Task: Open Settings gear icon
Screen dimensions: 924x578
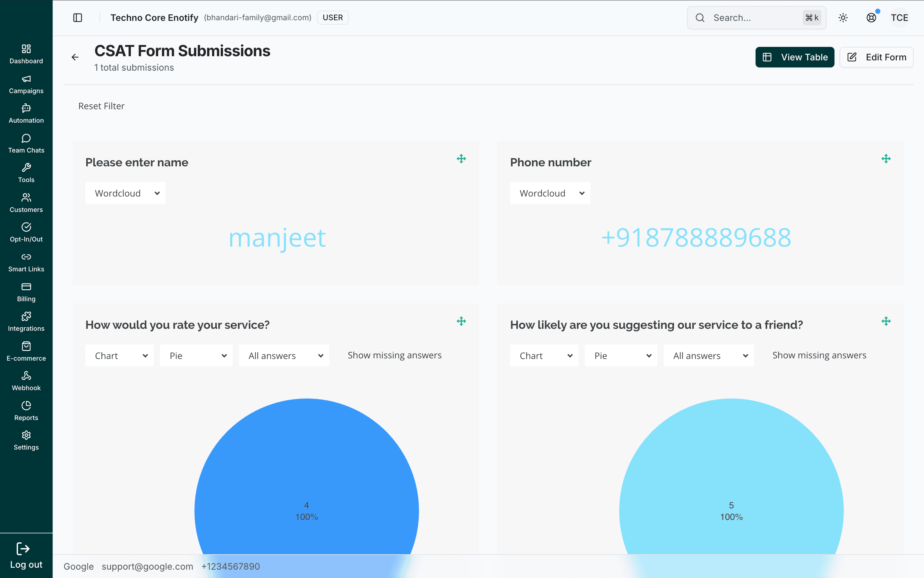Action: 26,435
